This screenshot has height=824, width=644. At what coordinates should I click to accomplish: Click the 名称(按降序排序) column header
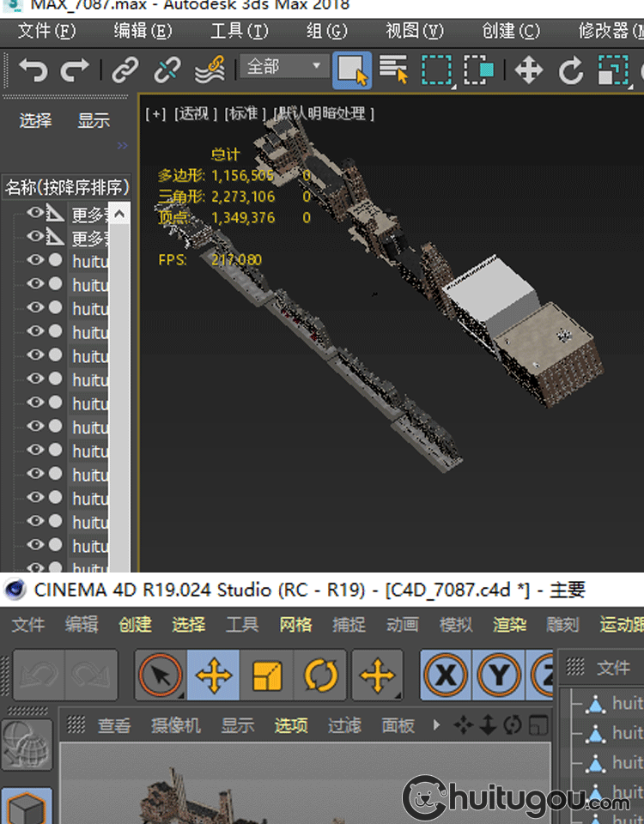[67, 187]
